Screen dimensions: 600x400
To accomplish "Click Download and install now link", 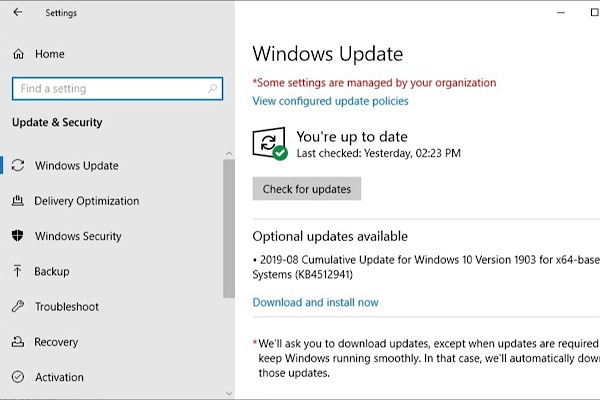I will (x=315, y=302).
